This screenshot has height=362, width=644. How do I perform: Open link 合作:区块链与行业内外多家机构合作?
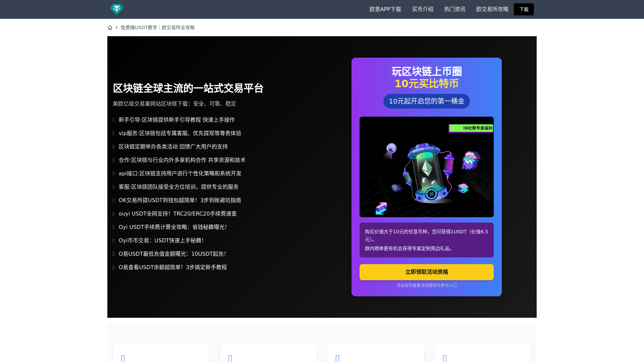click(x=182, y=160)
